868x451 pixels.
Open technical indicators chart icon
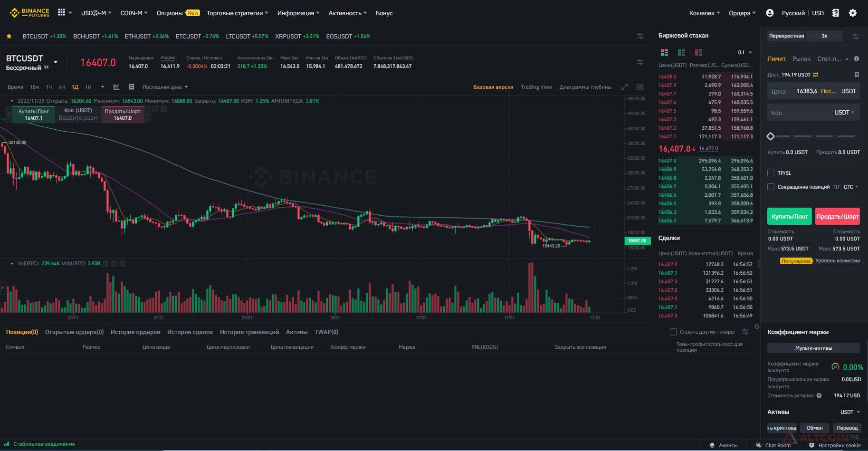pyautogui.click(x=116, y=87)
